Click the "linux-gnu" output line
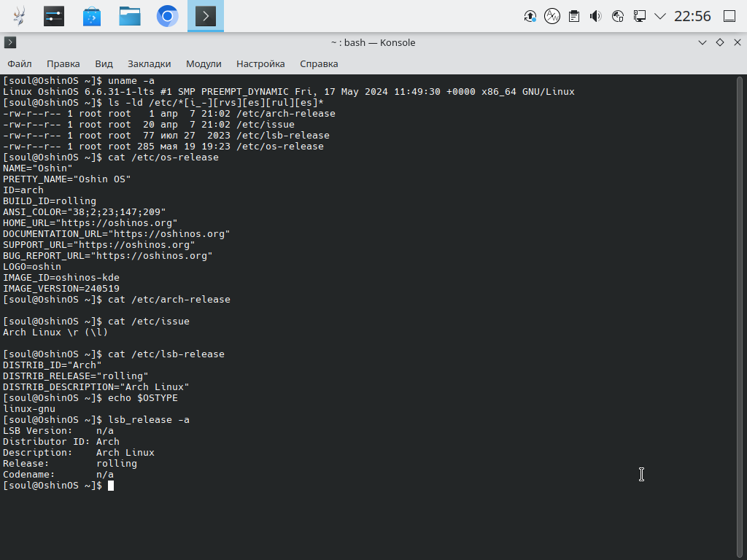747x560 pixels. [x=29, y=410]
